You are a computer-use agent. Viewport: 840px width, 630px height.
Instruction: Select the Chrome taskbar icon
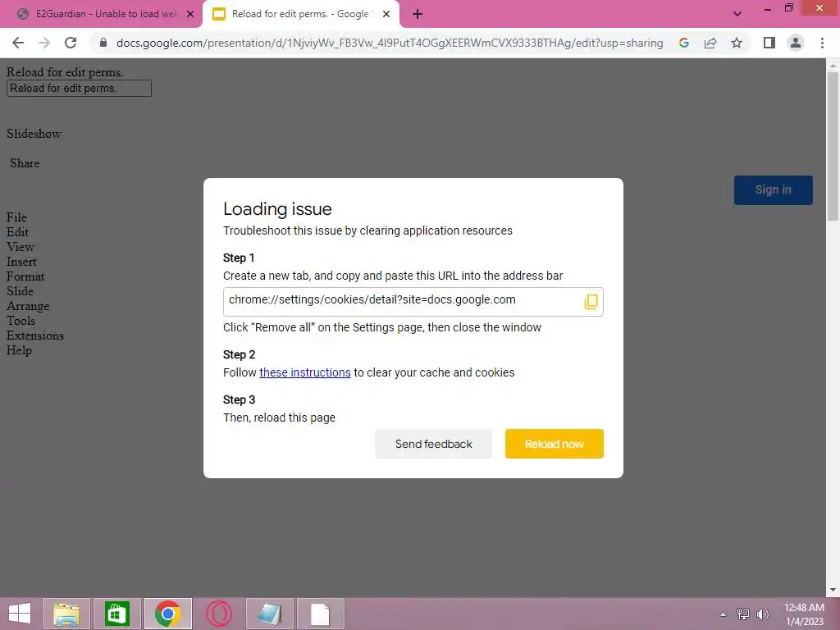tap(167, 614)
